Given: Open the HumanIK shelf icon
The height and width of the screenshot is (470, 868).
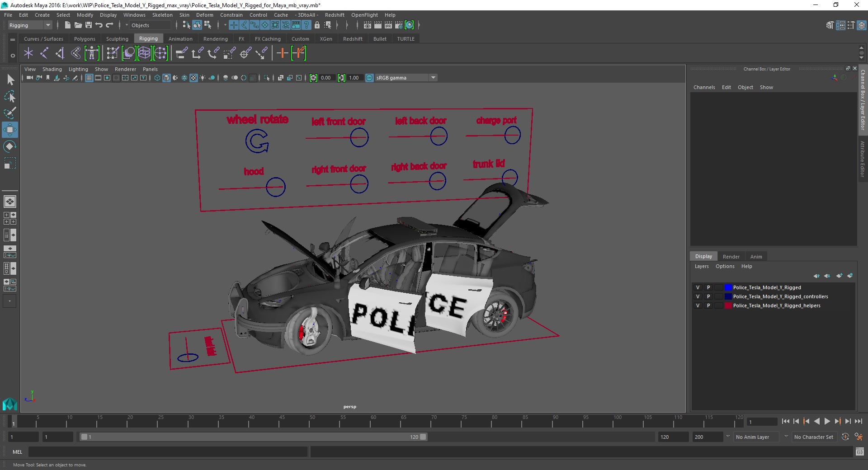Looking at the screenshot, I should 92,53.
